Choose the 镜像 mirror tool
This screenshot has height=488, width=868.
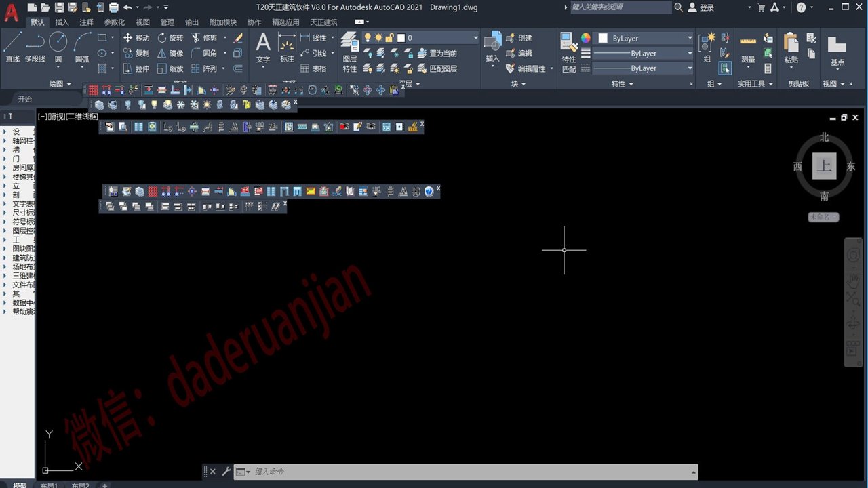(170, 53)
